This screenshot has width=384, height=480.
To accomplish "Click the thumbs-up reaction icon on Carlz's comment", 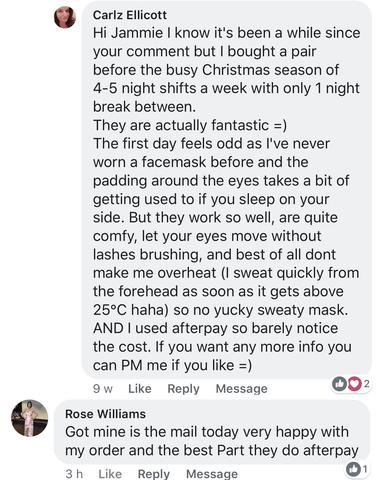I will pyautogui.click(x=339, y=384).
